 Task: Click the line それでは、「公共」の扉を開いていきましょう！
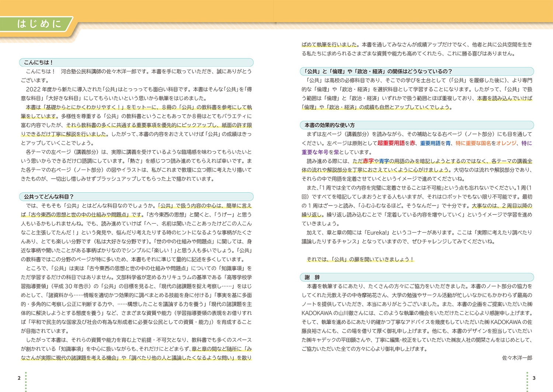360,259
